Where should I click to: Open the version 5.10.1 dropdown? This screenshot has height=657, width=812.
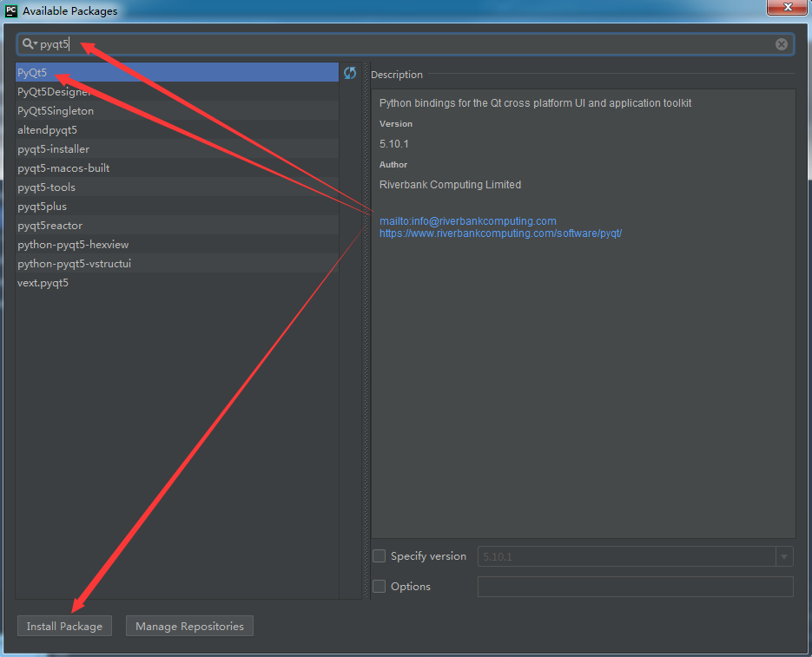coord(784,556)
